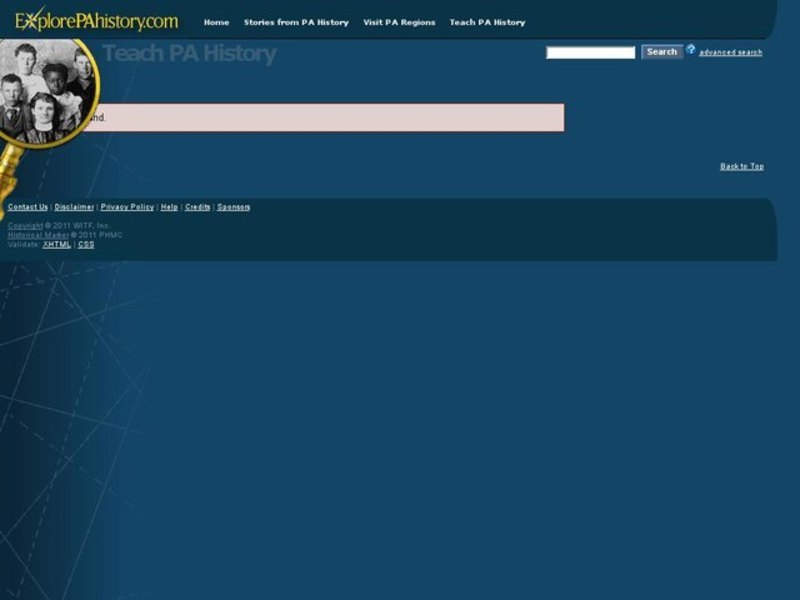
Task: View the Disclaimer page
Action: tap(74, 207)
